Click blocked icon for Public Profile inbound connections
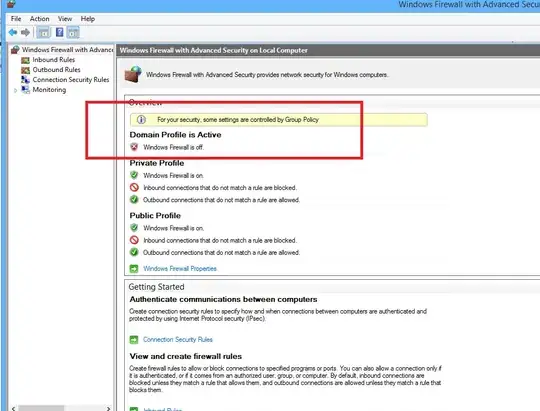 pyautogui.click(x=134, y=240)
